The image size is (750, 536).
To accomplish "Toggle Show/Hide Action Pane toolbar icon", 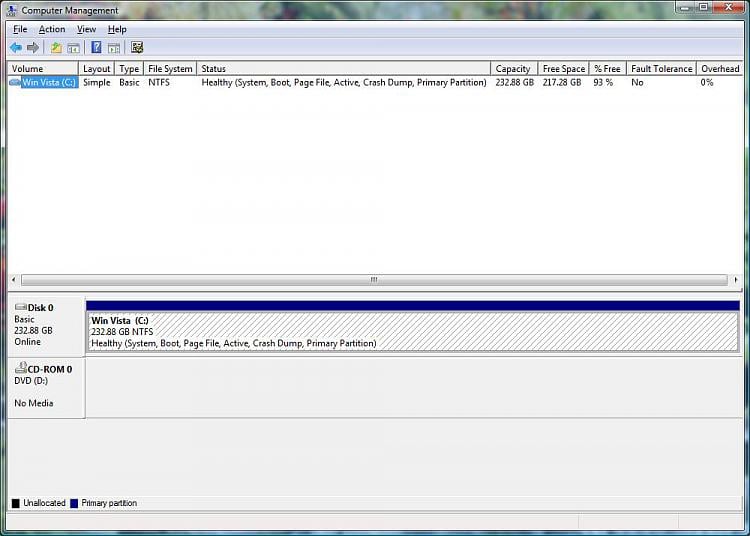I will (x=114, y=47).
